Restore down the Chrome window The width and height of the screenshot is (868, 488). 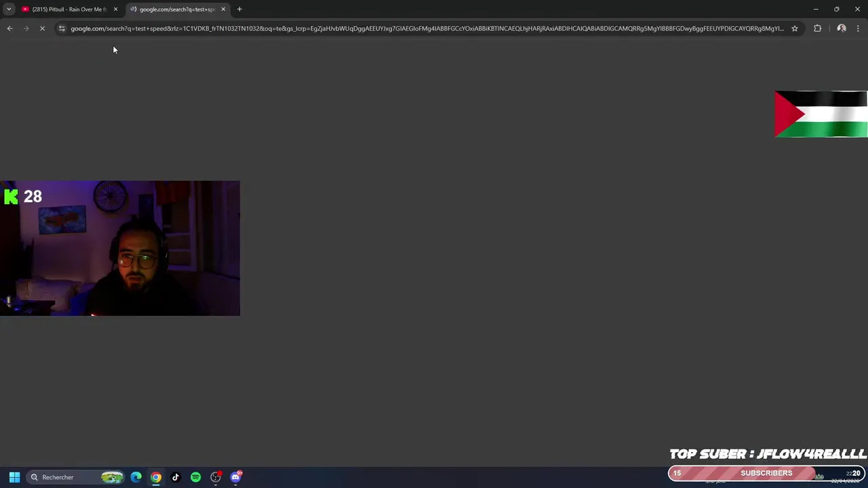click(837, 9)
